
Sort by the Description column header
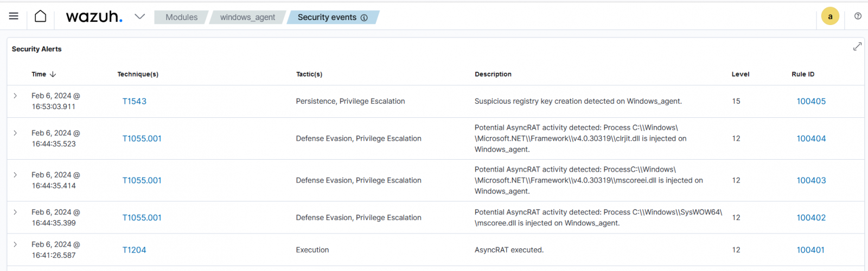click(493, 74)
